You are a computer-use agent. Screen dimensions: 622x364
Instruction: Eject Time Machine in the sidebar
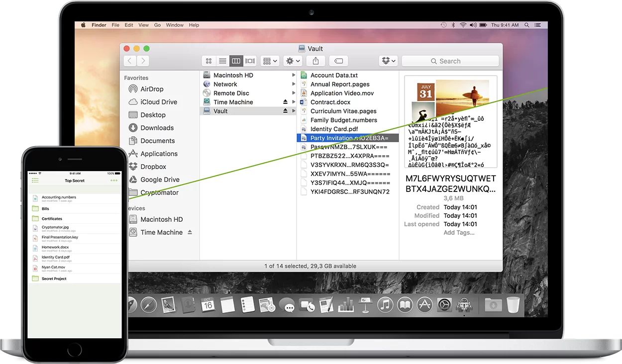coord(190,232)
